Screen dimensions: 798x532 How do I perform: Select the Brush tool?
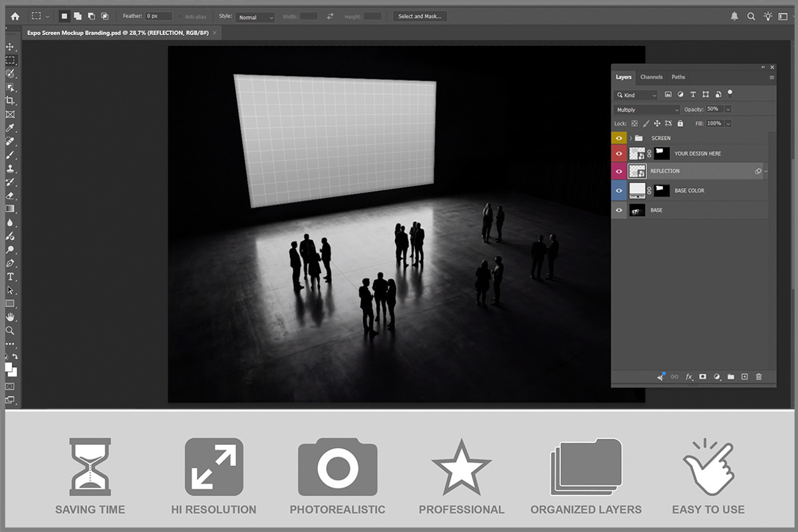[10, 155]
